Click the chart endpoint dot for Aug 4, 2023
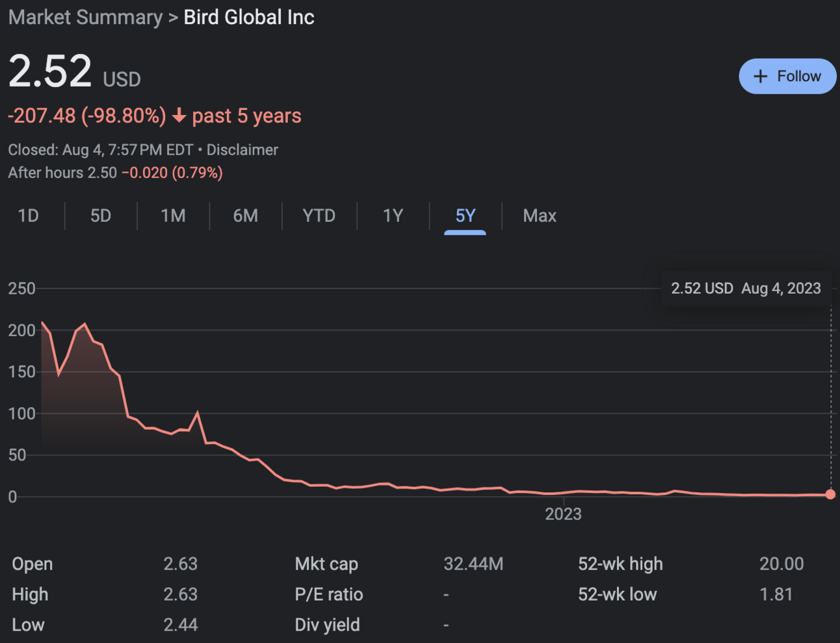840x643 pixels. click(830, 495)
